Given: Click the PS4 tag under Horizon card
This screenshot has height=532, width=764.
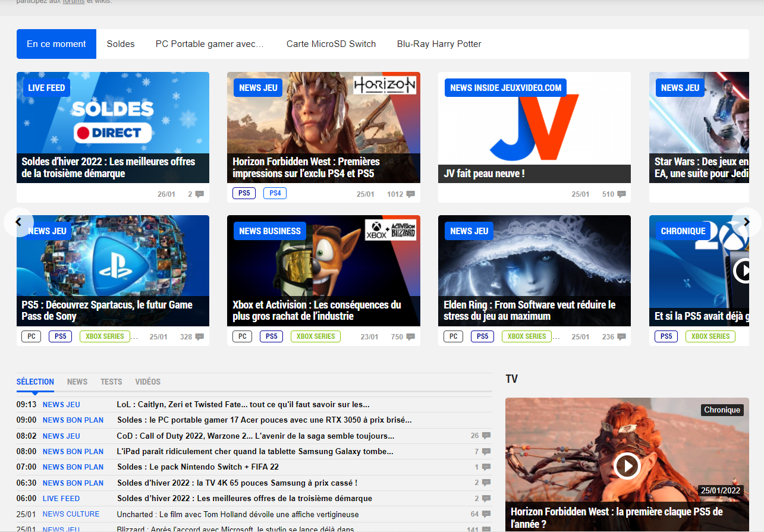Looking at the screenshot, I should [x=275, y=193].
